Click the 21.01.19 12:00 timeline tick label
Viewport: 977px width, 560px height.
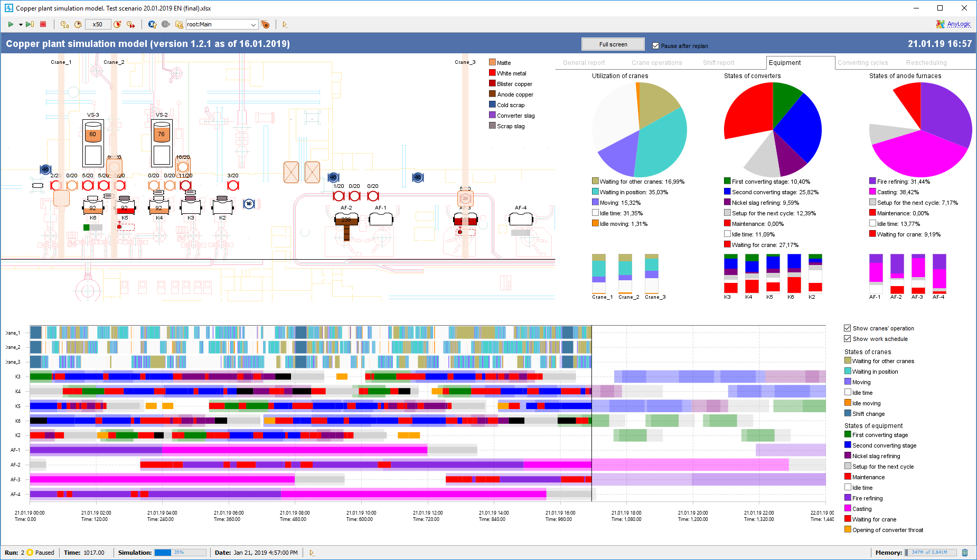tap(428, 513)
